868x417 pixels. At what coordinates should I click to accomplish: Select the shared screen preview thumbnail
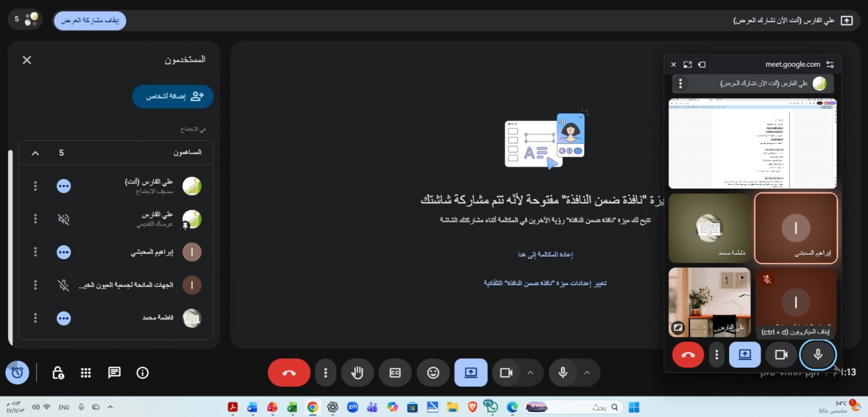(752, 143)
